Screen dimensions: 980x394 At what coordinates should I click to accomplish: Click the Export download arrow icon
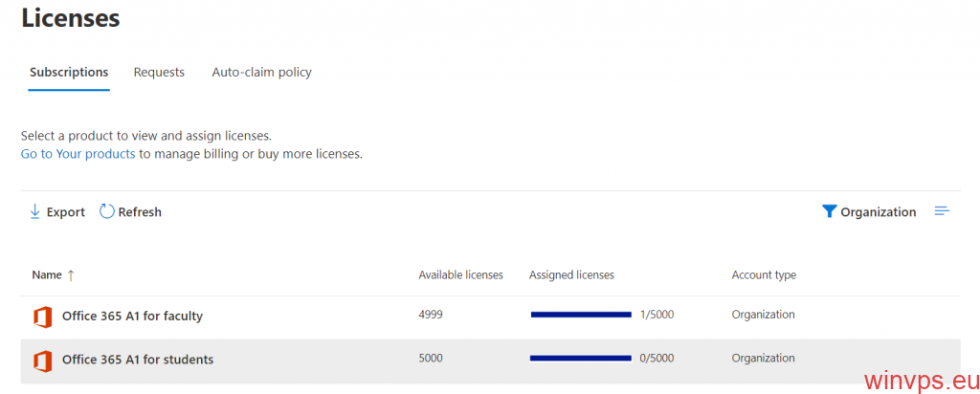click(x=34, y=211)
